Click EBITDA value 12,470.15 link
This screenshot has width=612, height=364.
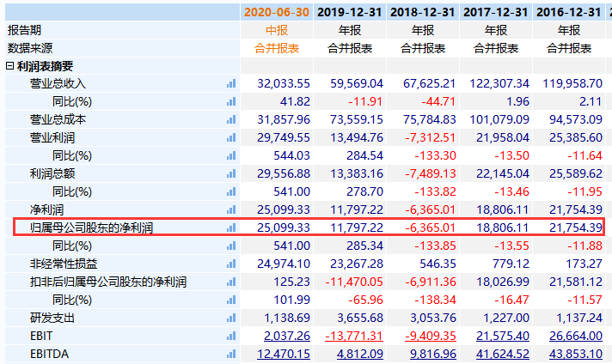point(282,354)
